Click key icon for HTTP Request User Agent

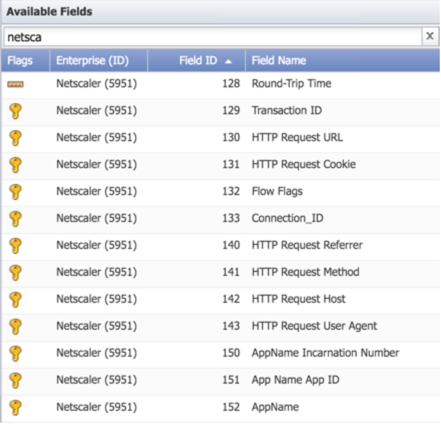coord(15,327)
